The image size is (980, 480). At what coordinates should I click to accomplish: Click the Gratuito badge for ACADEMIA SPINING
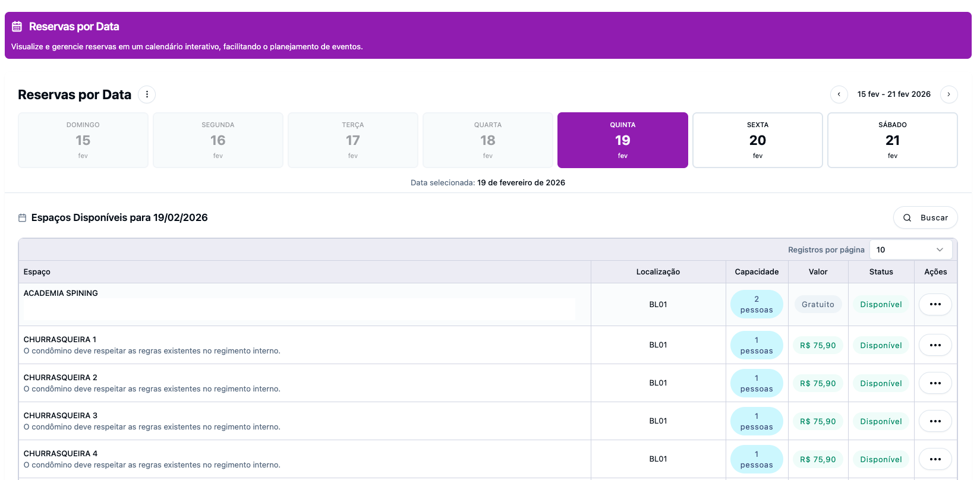coord(818,304)
